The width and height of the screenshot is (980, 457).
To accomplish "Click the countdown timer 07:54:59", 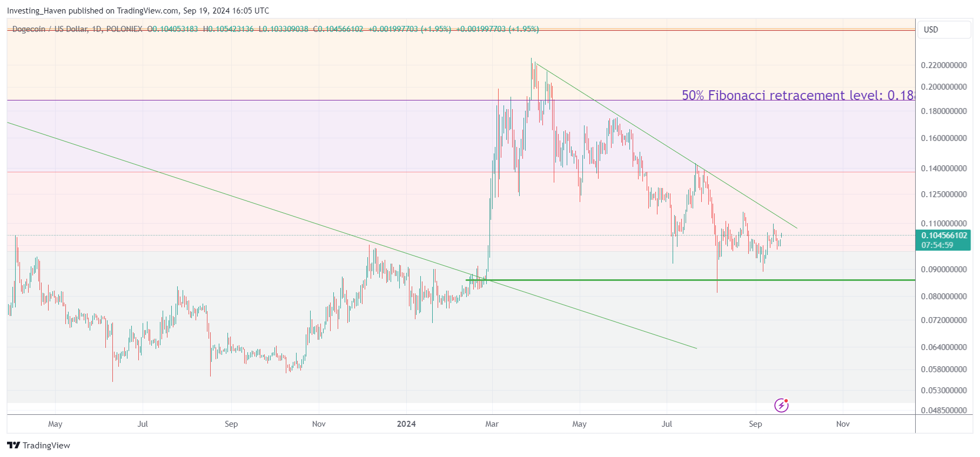I will [937, 245].
